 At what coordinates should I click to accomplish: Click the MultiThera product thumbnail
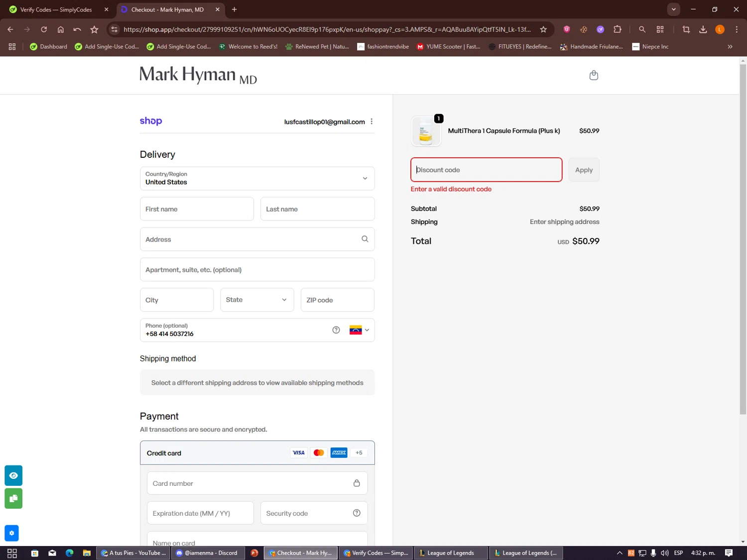pyautogui.click(x=426, y=131)
